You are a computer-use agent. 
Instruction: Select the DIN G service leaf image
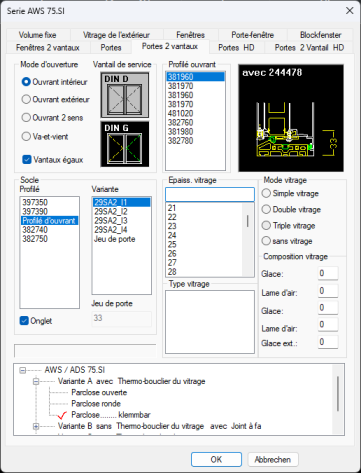pyautogui.click(x=125, y=144)
